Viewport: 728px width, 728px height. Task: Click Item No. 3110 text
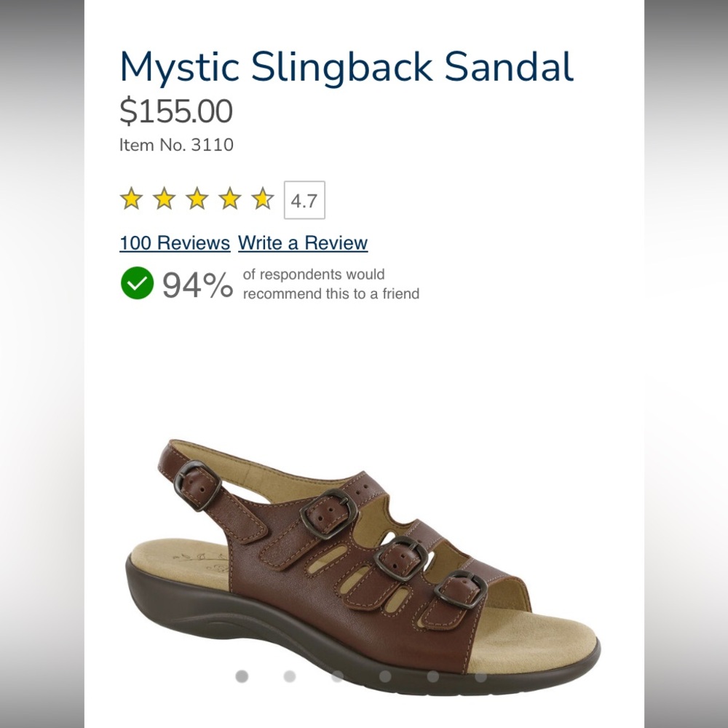[x=176, y=145]
